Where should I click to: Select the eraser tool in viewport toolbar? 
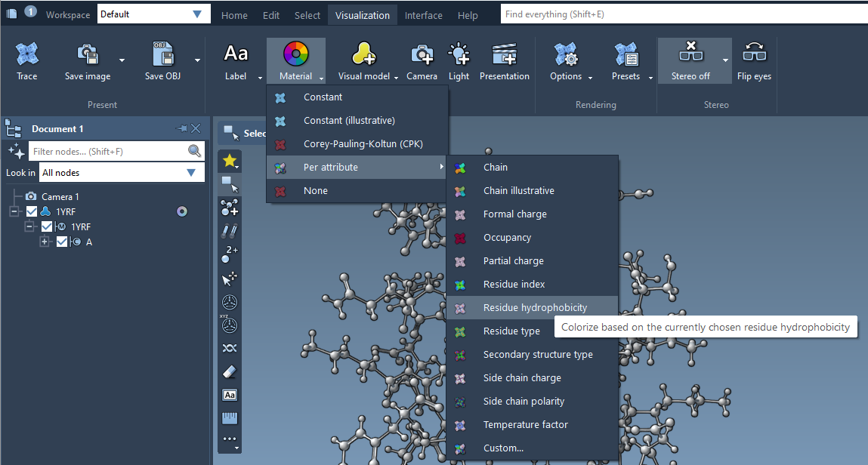click(230, 371)
